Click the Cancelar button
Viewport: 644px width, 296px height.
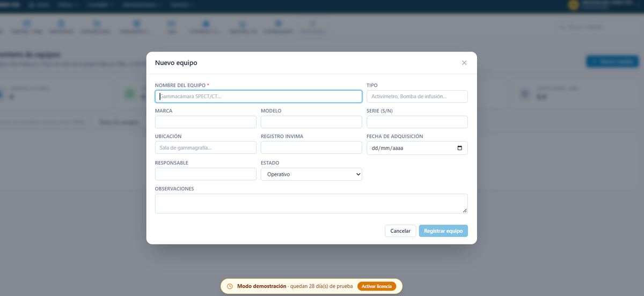point(400,231)
